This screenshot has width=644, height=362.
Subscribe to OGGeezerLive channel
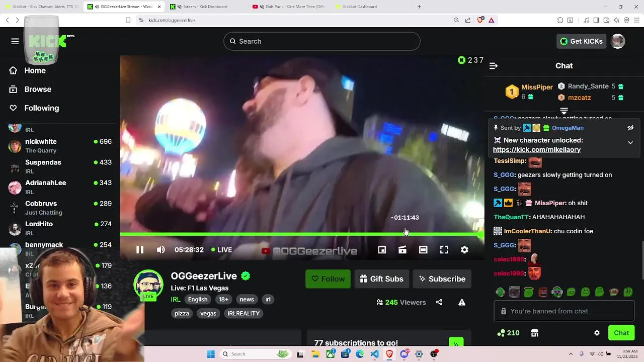click(442, 279)
